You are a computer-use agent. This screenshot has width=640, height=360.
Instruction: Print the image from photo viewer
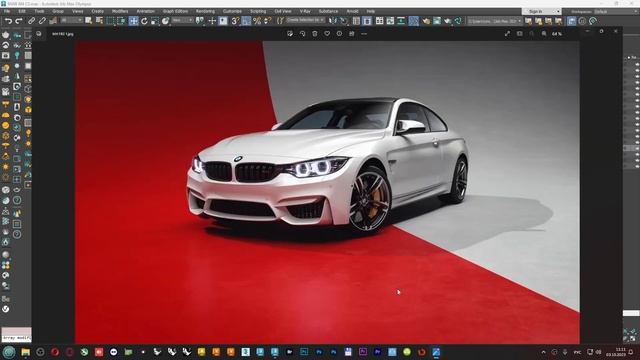(351, 34)
